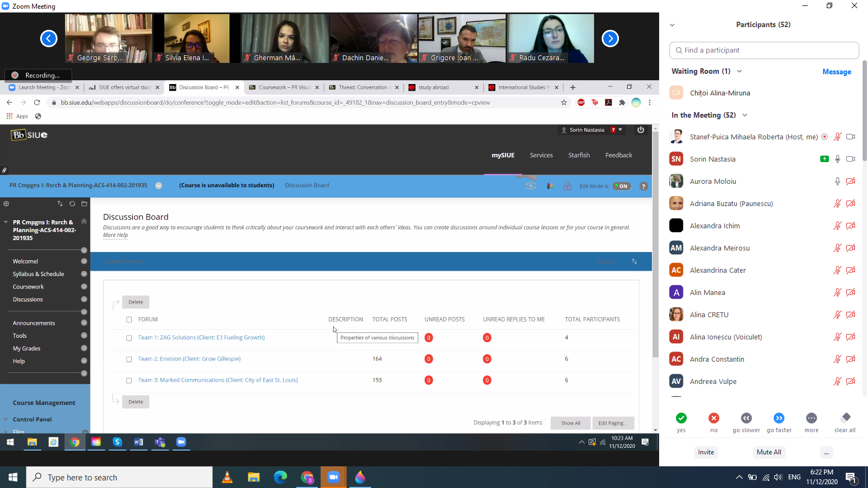Click the clear all icon
This screenshot has width=868, height=488.
pyautogui.click(x=846, y=418)
